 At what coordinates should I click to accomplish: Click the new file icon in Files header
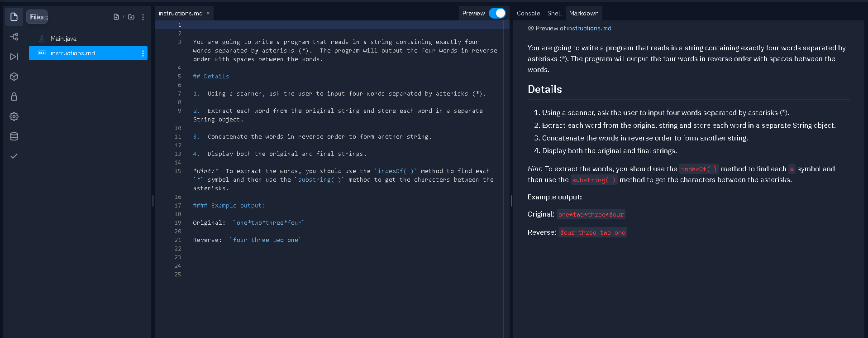tap(116, 17)
